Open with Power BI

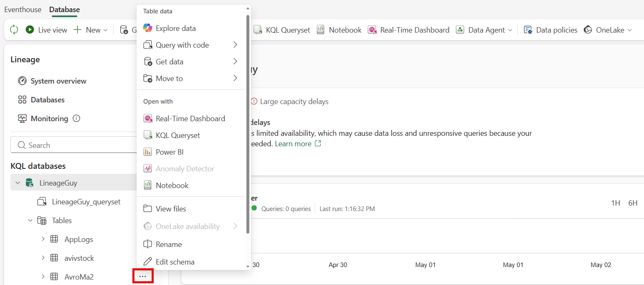(191, 152)
